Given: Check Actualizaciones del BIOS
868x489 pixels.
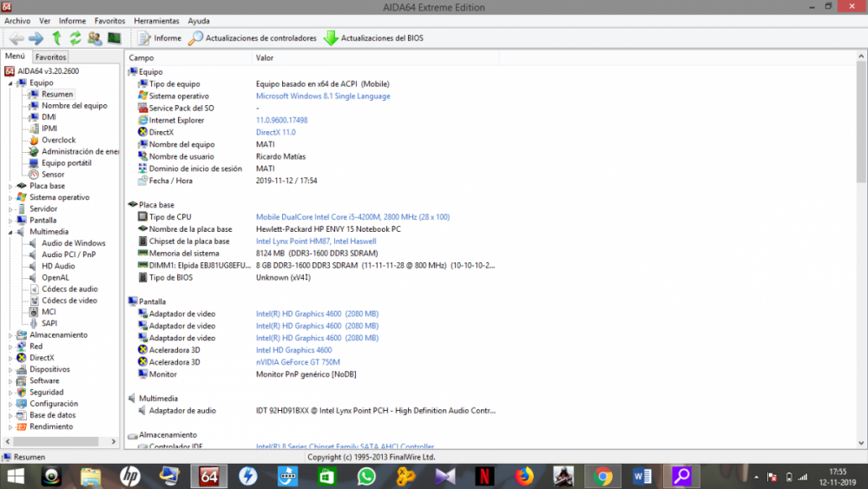Looking at the screenshot, I should pos(373,38).
